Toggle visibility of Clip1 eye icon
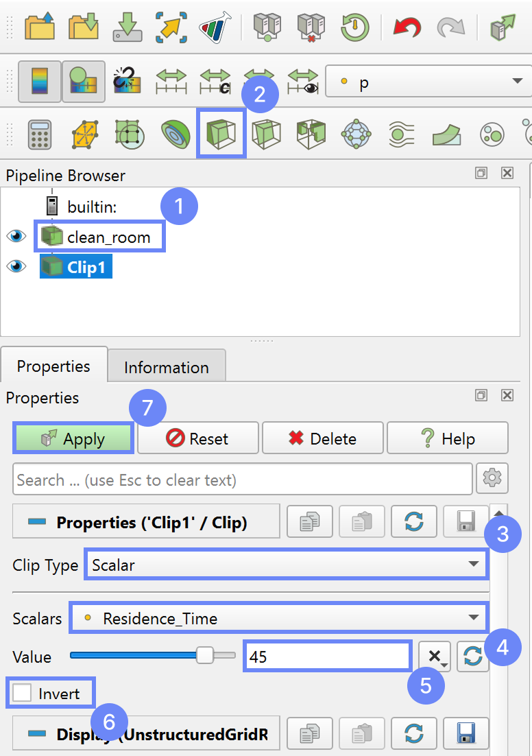 coord(15,266)
